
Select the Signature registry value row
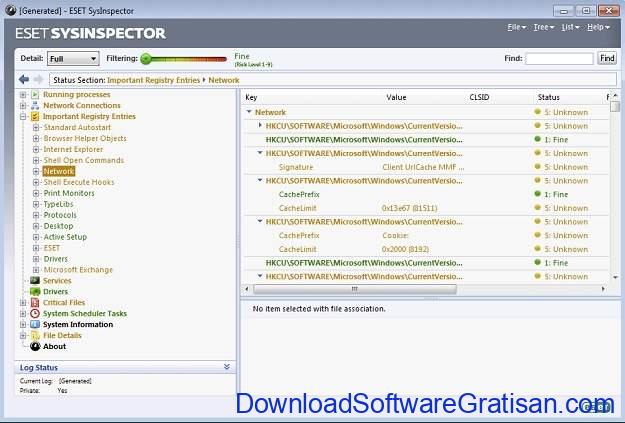tap(425, 167)
